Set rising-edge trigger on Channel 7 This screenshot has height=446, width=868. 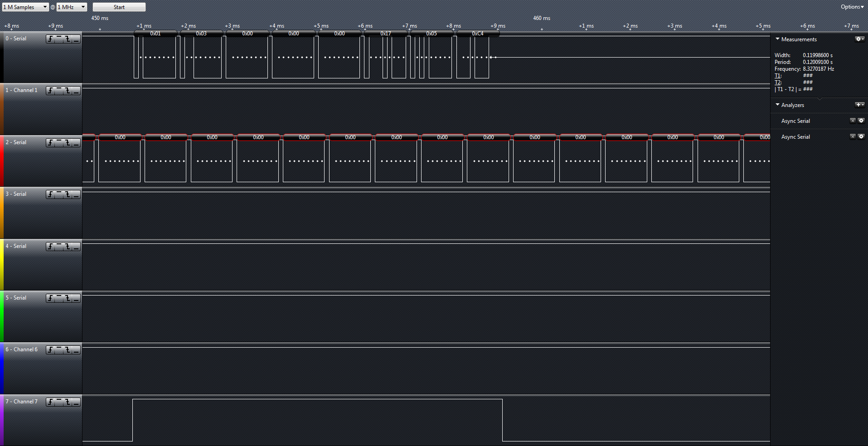pos(50,402)
